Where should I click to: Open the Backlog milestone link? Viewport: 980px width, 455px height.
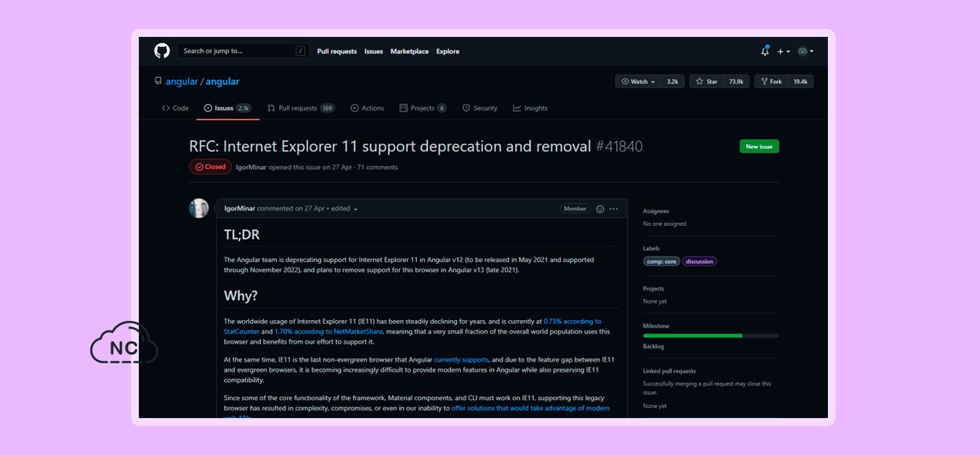coord(653,346)
